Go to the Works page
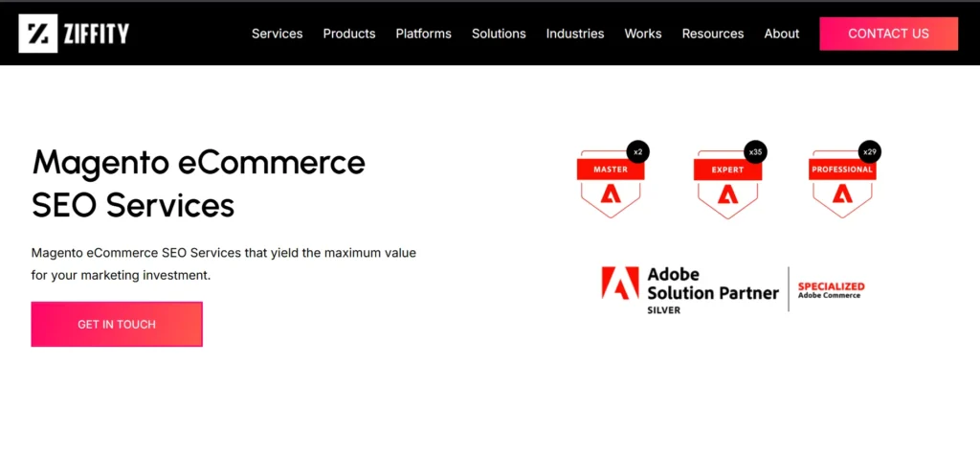980x455 pixels. [643, 34]
